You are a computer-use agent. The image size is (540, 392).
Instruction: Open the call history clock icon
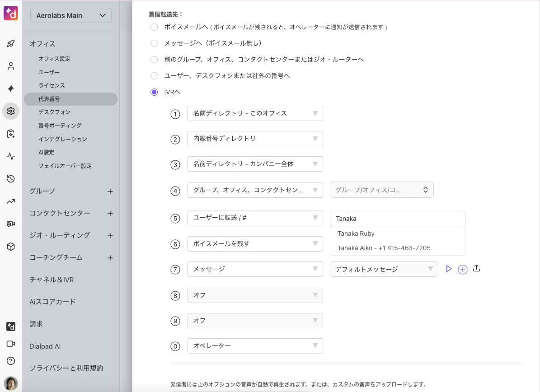tap(11, 179)
